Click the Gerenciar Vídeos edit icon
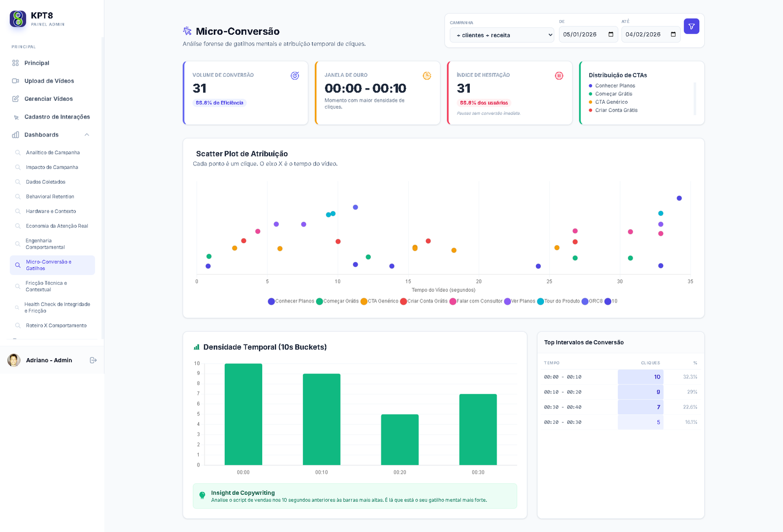The image size is (783, 532). click(16, 99)
